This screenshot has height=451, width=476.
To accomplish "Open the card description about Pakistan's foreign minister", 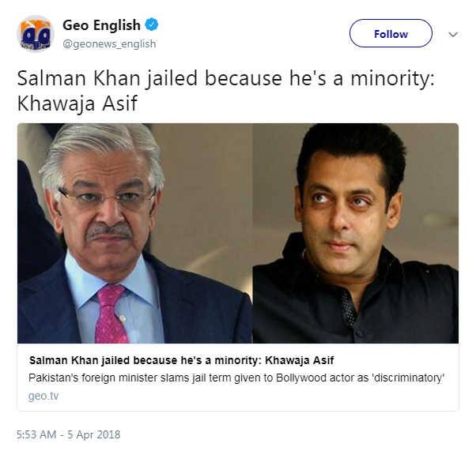I will click(236, 378).
